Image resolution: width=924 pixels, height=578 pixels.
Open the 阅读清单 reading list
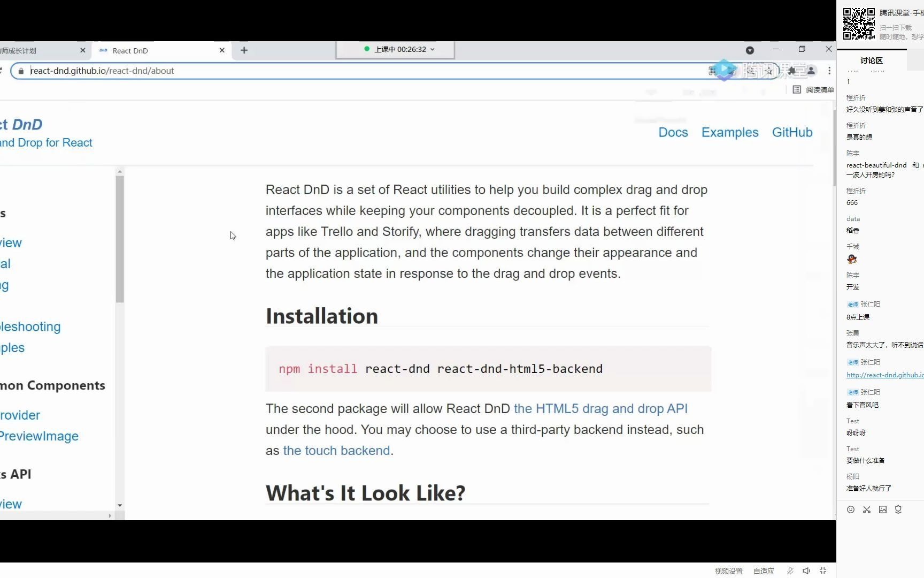pyautogui.click(x=813, y=90)
